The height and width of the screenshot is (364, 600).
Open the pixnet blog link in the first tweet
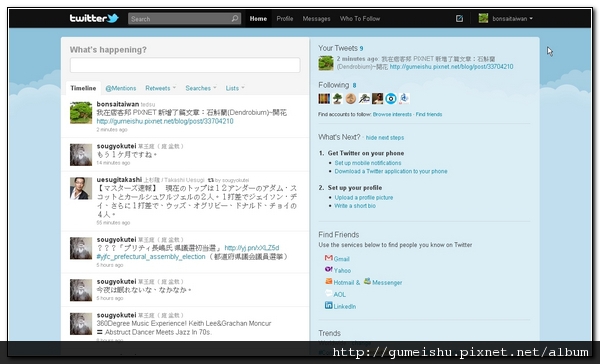coord(165,121)
